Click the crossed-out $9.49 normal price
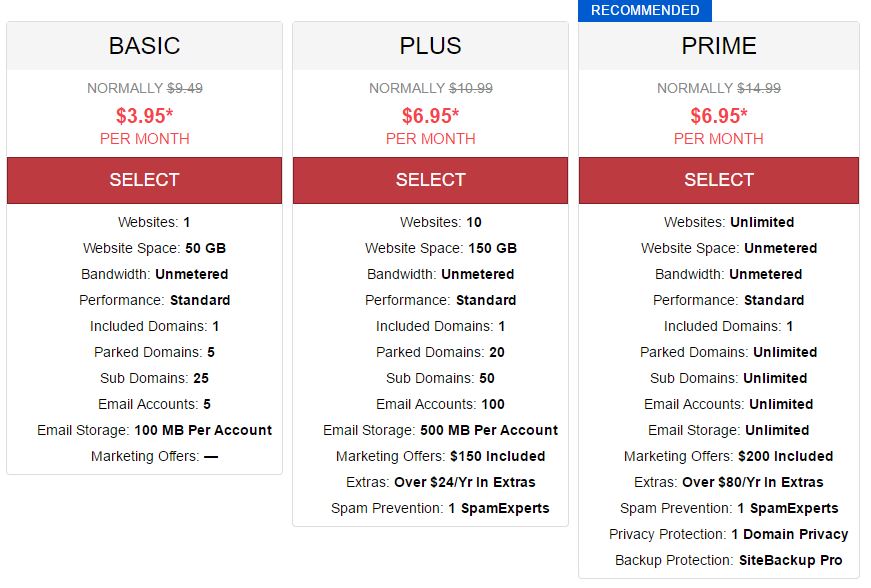The width and height of the screenshot is (871, 588). 185,88
